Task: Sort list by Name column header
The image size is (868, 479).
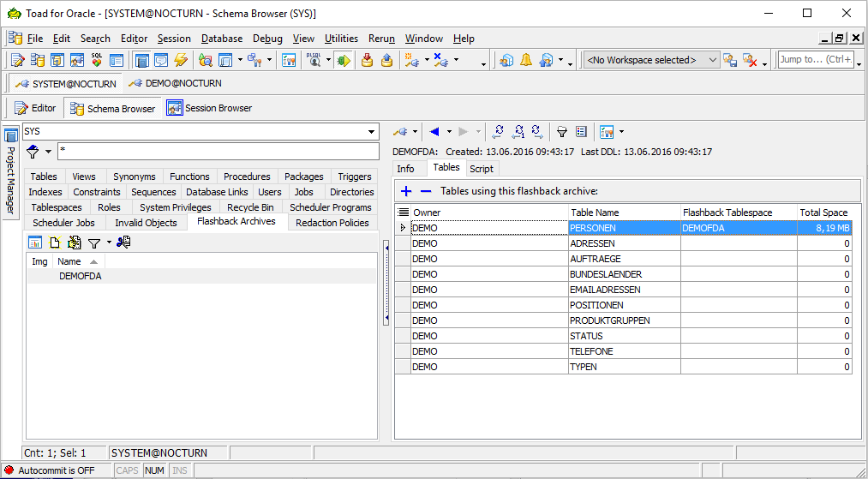Action: [77, 261]
